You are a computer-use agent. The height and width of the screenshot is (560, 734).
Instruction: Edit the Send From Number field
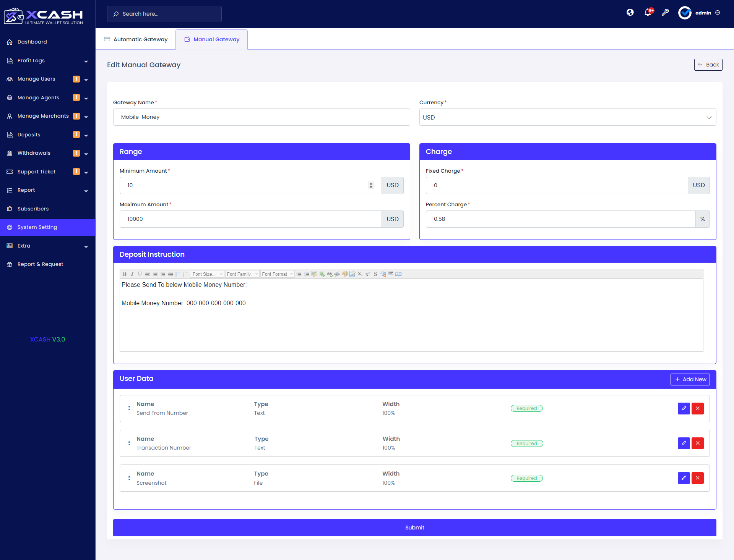tap(684, 408)
